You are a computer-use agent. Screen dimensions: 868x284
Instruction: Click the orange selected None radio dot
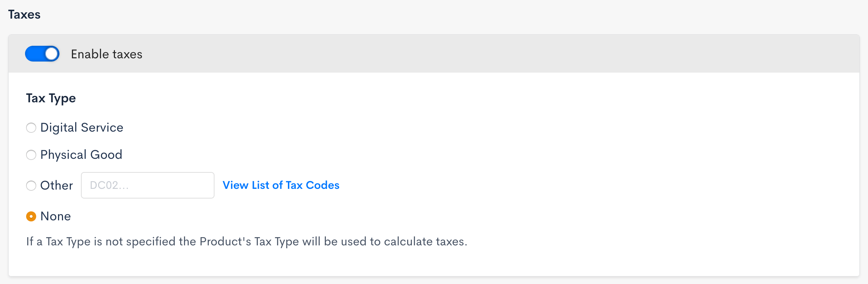31,216
